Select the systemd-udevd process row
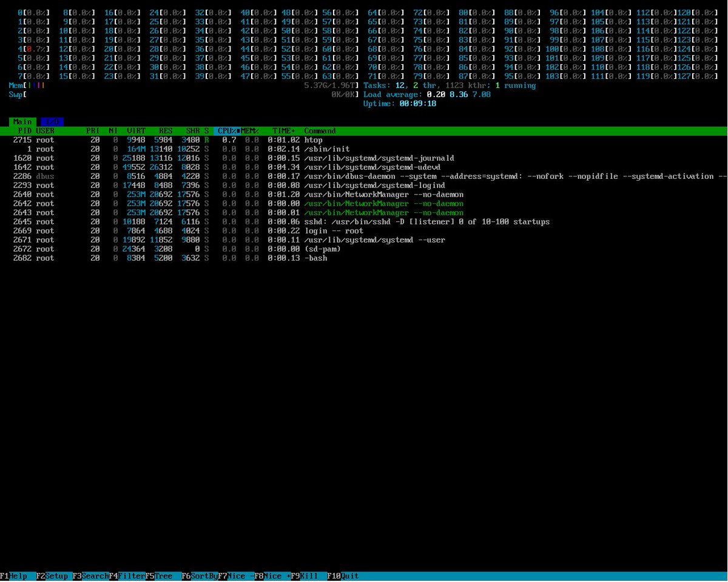The width and height of the screenshot is (728, 582). point(364,167)
